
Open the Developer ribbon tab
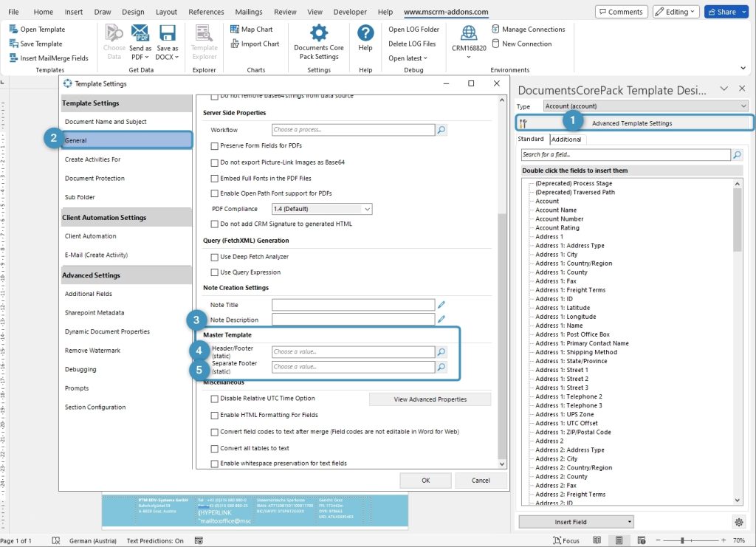(349, 12)
